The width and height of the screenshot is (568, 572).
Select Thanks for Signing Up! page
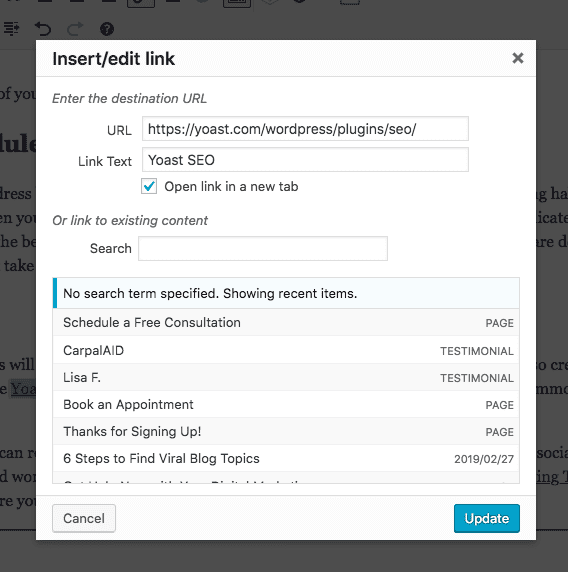[286, 432]
